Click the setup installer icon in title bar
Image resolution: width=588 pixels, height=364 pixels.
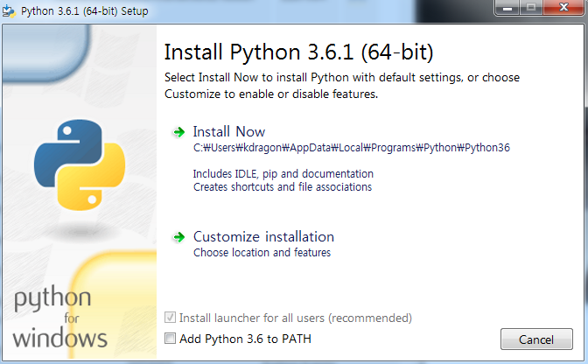(x=9, y=11)
